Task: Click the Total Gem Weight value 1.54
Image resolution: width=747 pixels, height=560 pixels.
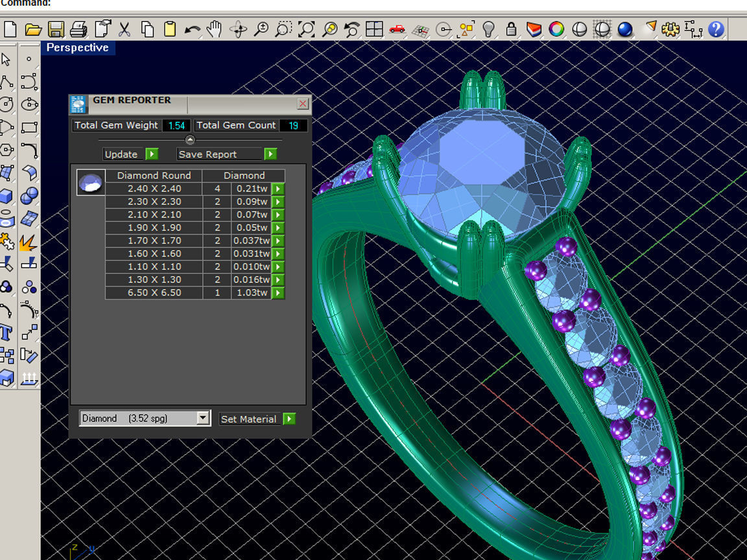Action: 176,126
